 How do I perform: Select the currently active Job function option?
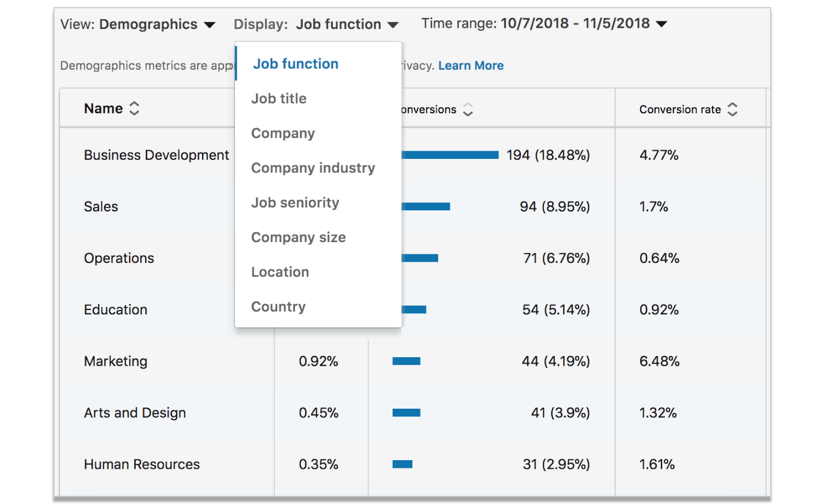pos(295,64)
